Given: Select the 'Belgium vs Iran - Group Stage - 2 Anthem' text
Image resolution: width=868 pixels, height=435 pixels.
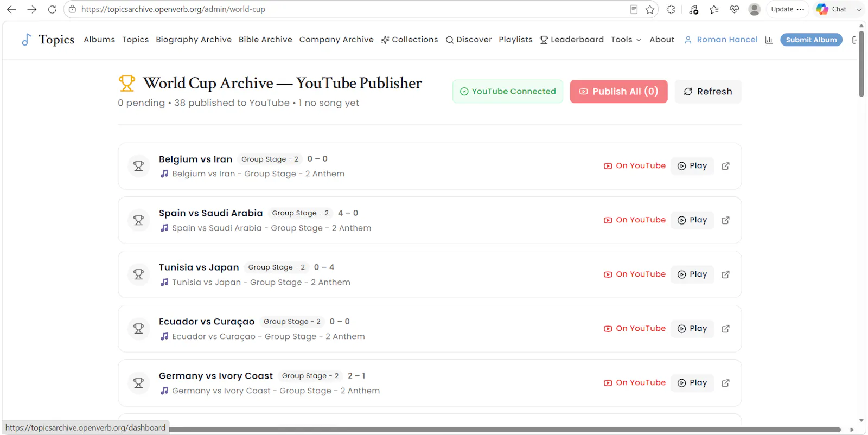Looking at the screenshot, I should click(x=258, y=174).
